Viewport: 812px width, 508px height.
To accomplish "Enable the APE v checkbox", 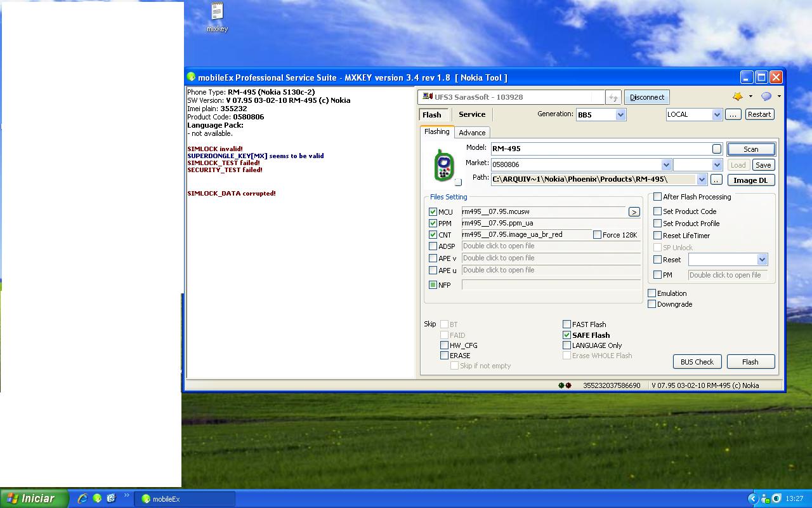I will point(433,258).
